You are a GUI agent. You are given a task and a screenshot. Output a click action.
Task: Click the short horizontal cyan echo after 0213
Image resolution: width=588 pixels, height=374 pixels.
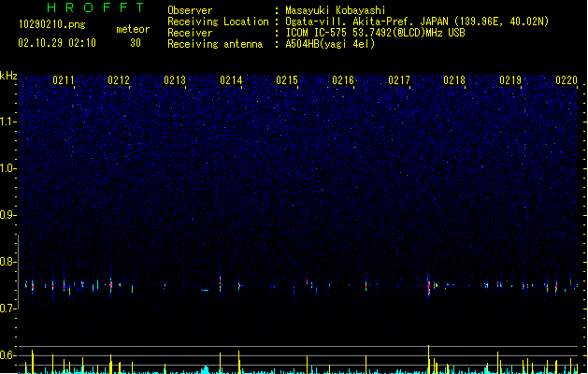click(x=205, y=290)
